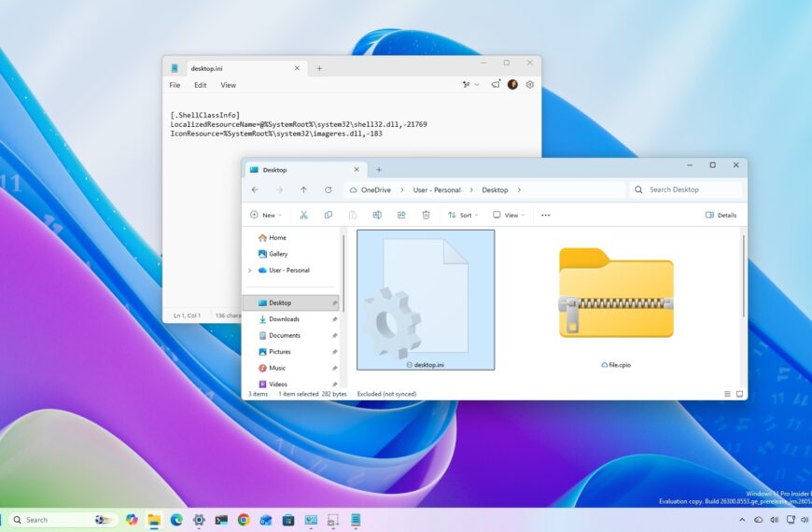Open the See more ellipsis menu

coord(546,215)
